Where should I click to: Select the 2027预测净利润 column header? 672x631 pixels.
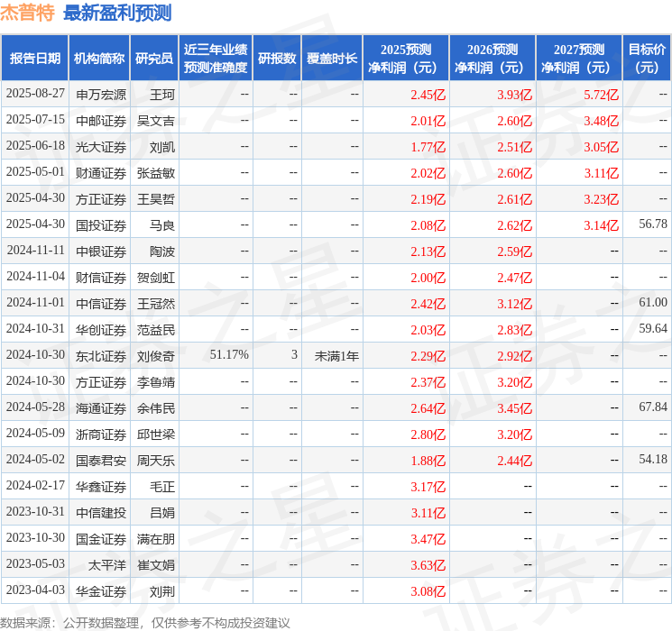(579, 59)
